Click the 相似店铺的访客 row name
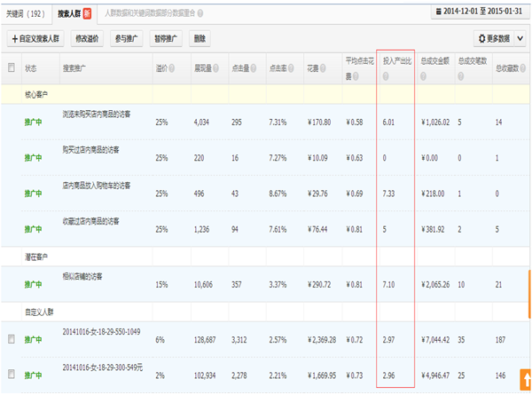 point(82,276)
